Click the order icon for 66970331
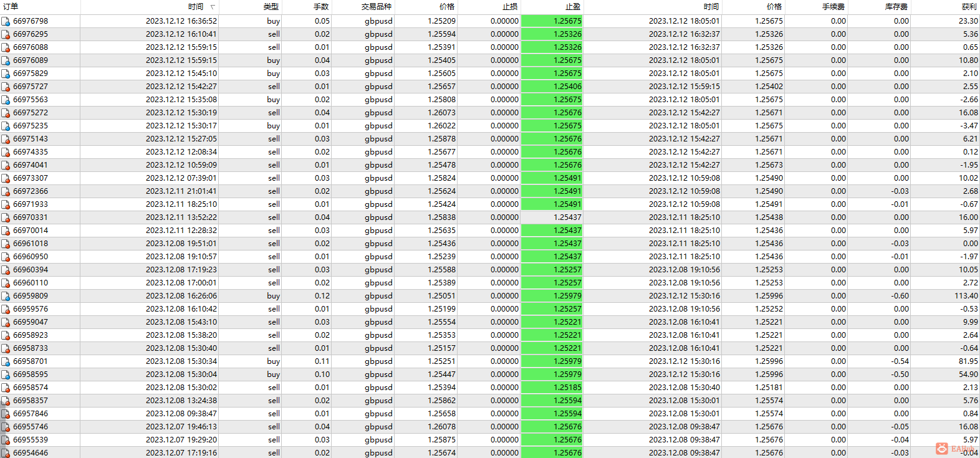Viewport: 980px width, 458px height. click(x=6, y=217)
